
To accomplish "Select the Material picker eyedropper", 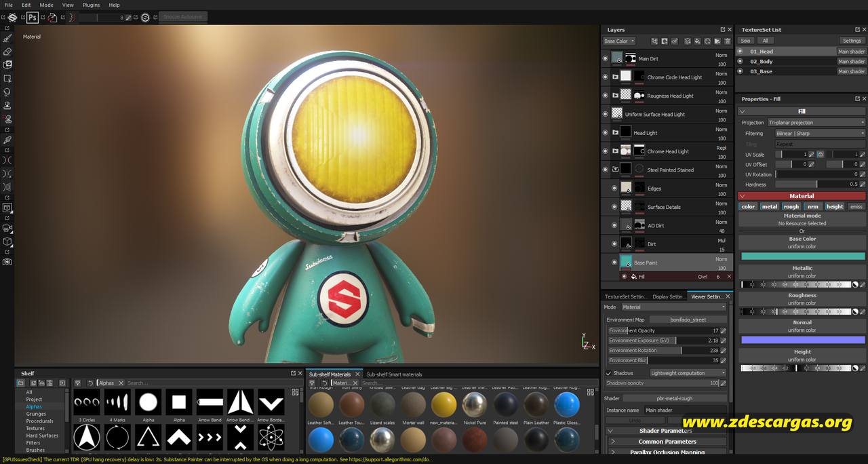I will [x=7, y=140].
